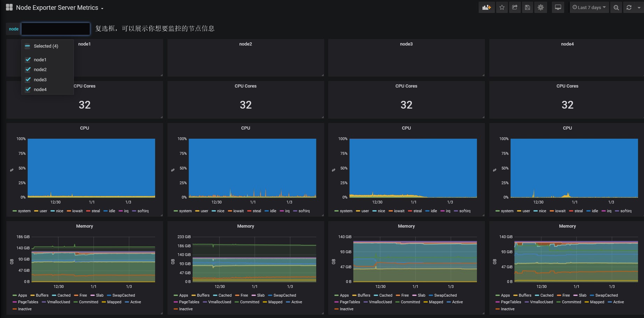644x318 pixels.
Task: Toggle Buffers series in fourth Memory legend
Action: (x=525, y=295)
